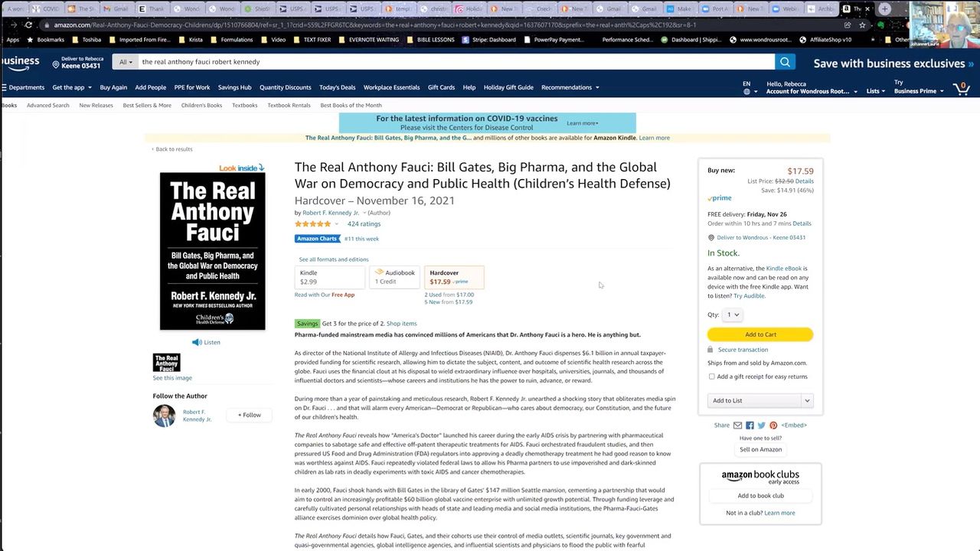The image size is (980, 551).
Task: Open the All search category dropdown
Action: [126, 62]
